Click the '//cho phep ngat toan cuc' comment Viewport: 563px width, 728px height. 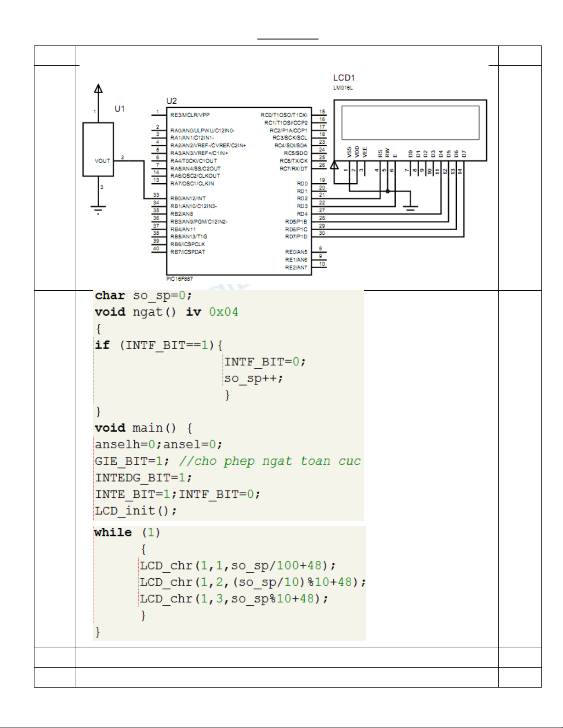[270, 461]
